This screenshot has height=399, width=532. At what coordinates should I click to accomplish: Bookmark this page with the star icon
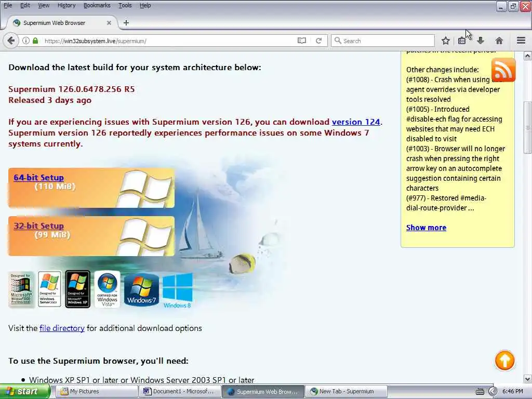tap(445, 41)
